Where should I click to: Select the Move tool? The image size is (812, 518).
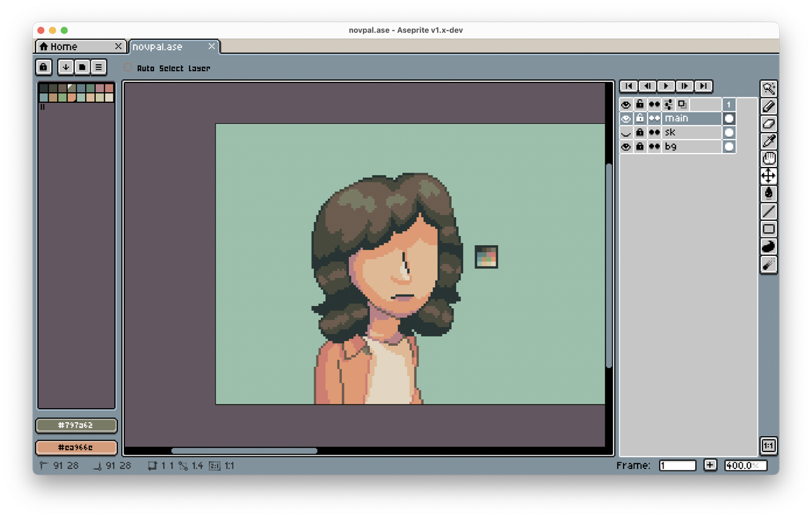769,176
